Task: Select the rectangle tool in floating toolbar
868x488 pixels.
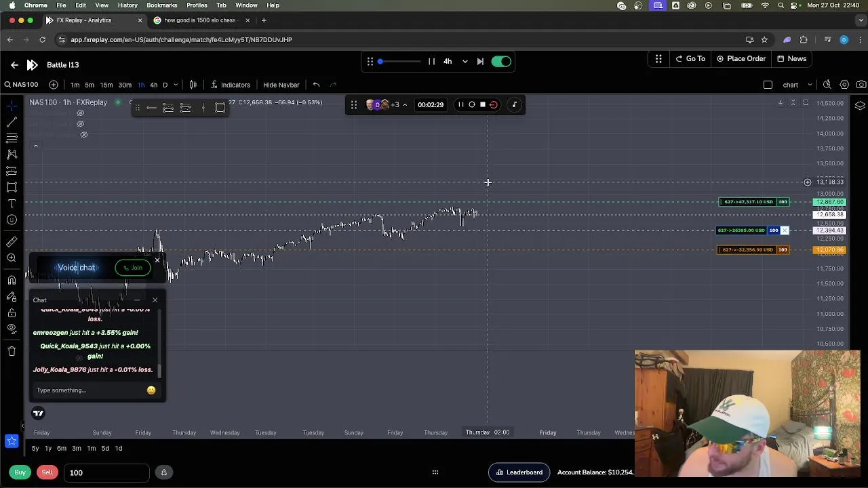Action: [220, 108]
